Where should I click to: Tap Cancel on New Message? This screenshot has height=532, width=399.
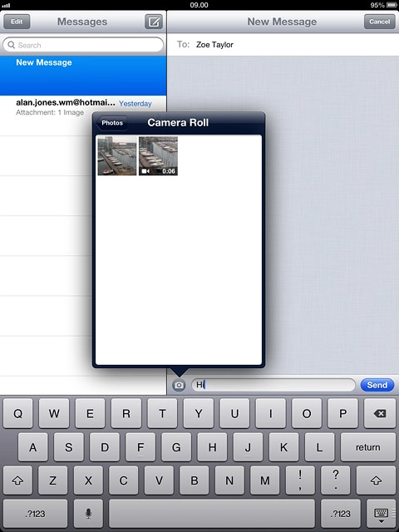point(380,22)
